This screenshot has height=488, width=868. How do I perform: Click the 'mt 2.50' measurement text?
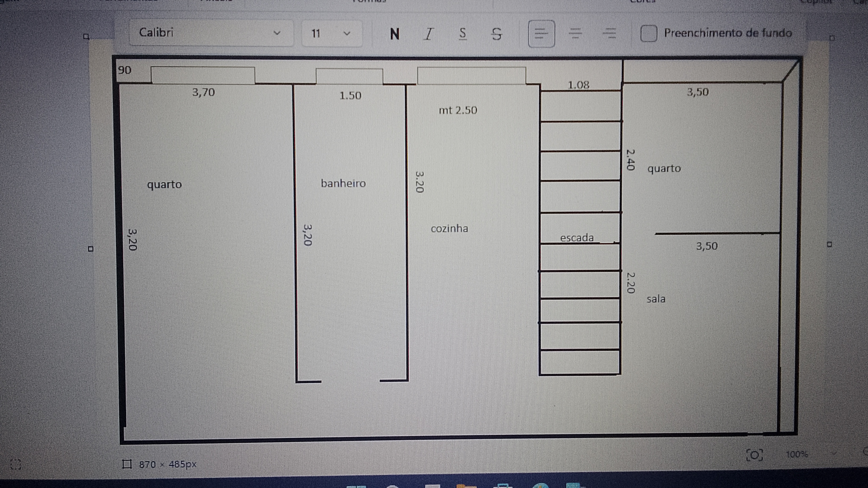point(458,111)
